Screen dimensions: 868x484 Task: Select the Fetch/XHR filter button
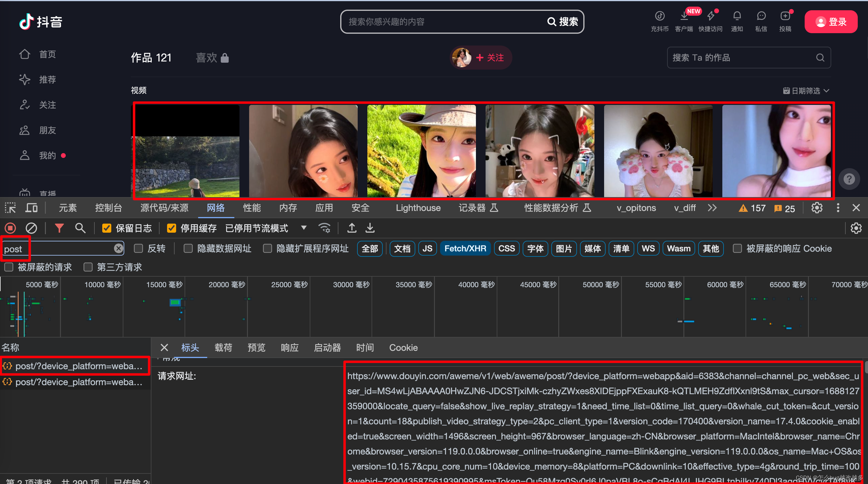tap(465, 249)
